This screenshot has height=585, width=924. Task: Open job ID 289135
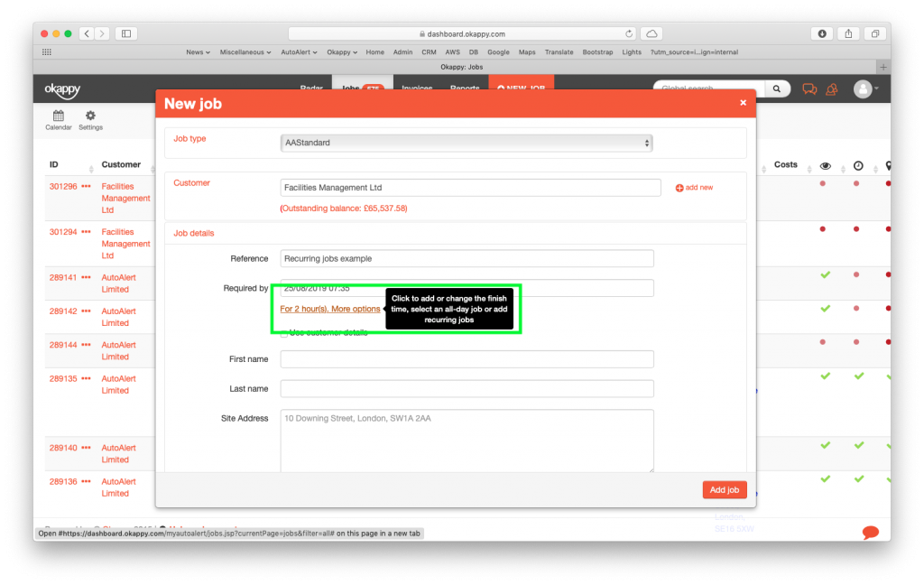tap(63, 378)
